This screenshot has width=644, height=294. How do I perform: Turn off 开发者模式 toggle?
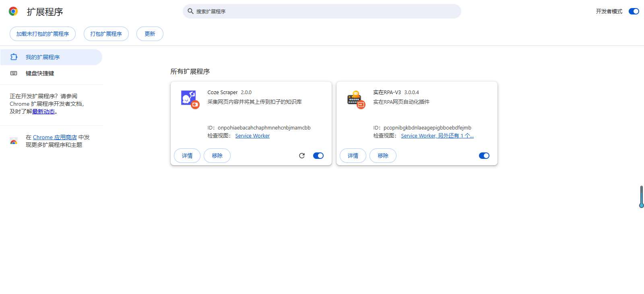[634, 11]
